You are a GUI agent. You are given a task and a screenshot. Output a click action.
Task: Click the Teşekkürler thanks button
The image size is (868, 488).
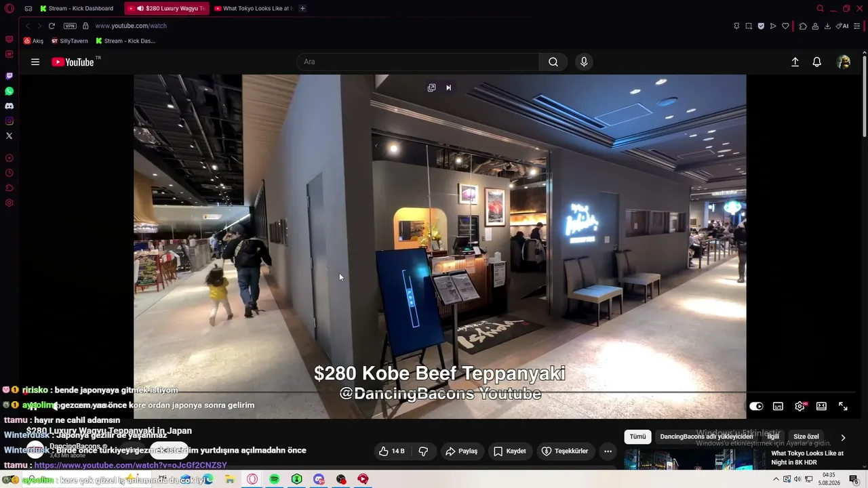pyautogui.click(x=564, y=451)
